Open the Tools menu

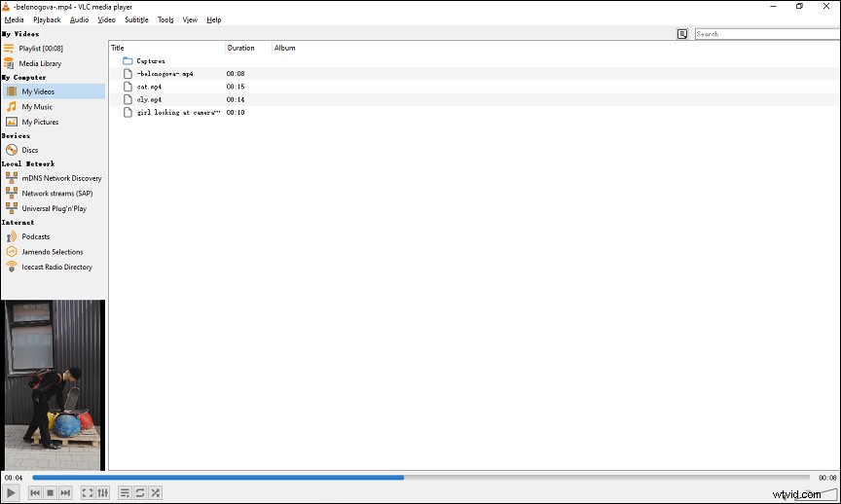(x=165, y=19)
